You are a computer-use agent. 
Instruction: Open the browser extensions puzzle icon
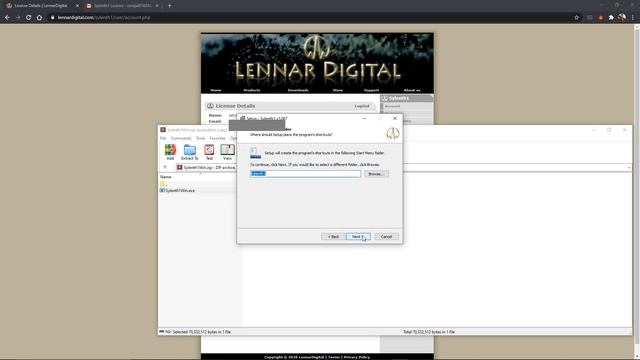tap(611, 18)
